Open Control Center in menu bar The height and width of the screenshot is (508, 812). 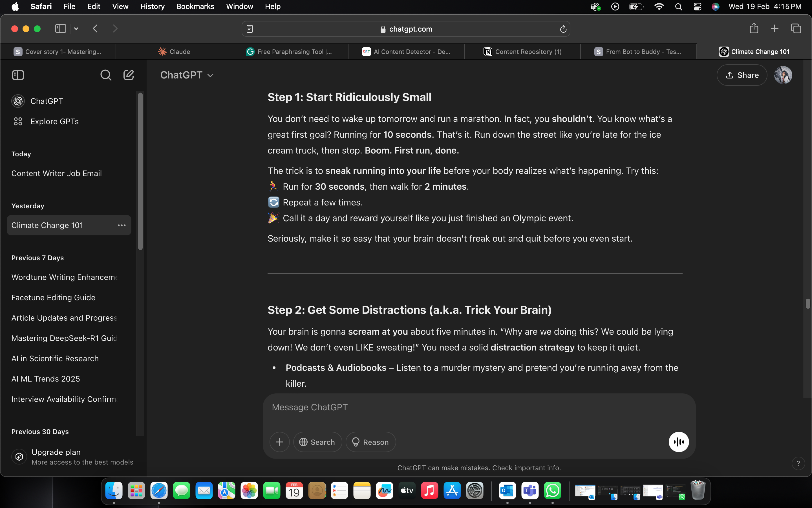point(697,6)
